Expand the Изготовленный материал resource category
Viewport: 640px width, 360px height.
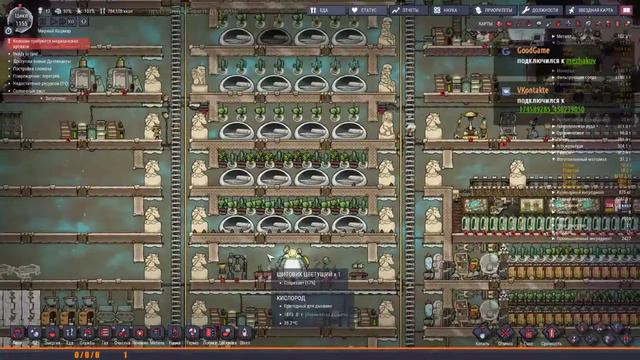[591, 159]
